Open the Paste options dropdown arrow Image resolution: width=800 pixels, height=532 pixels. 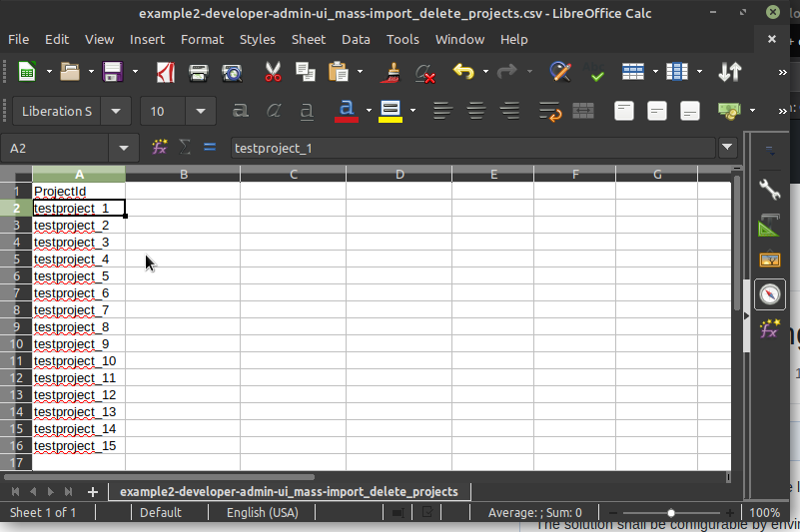click(x=360, y=72)
